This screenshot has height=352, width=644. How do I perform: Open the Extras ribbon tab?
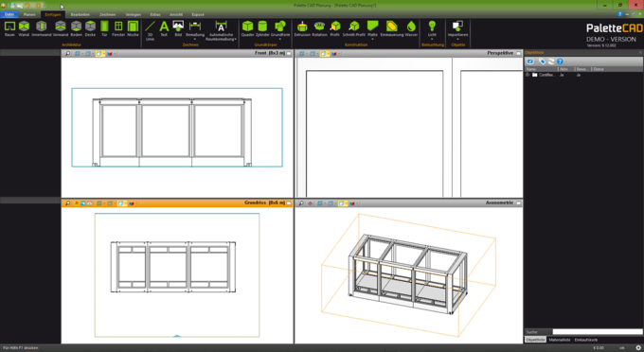coord(155,14)
